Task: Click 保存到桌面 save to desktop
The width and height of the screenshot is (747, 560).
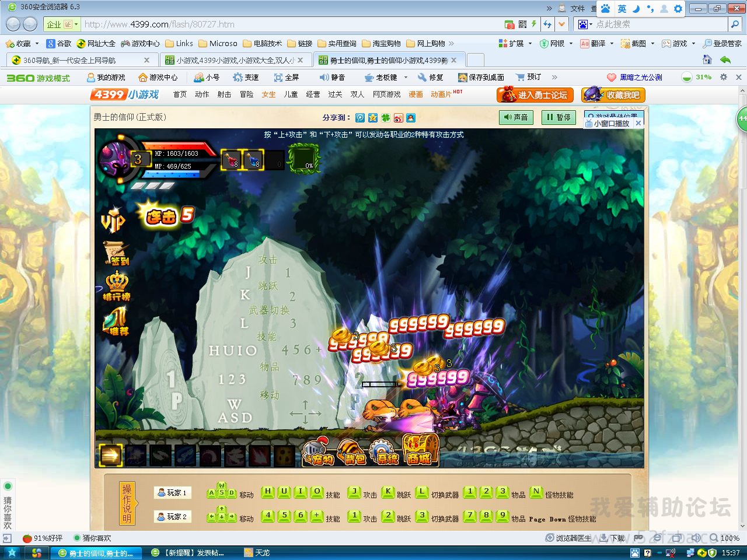Action: pos(481,77)
